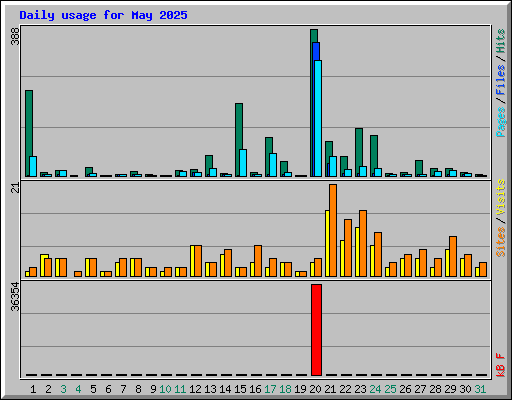The width and height of the screenshot is (512, 400).
Task: Click day label 22 on the x-axis
Action: pos(345,389)
